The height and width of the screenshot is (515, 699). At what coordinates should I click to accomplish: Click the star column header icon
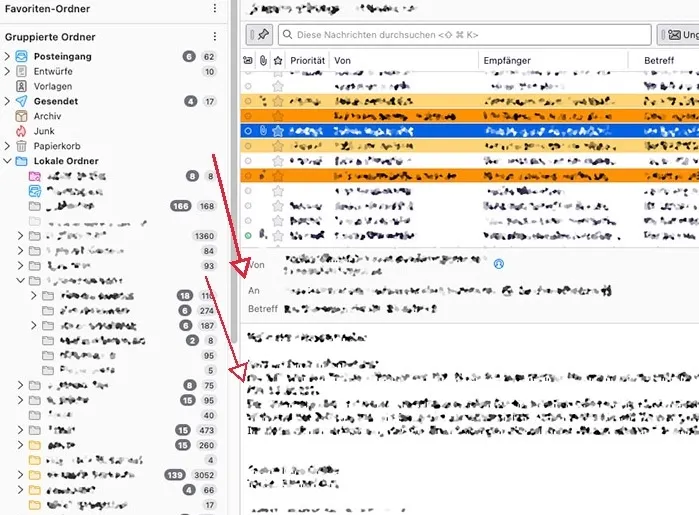point(278,60)
